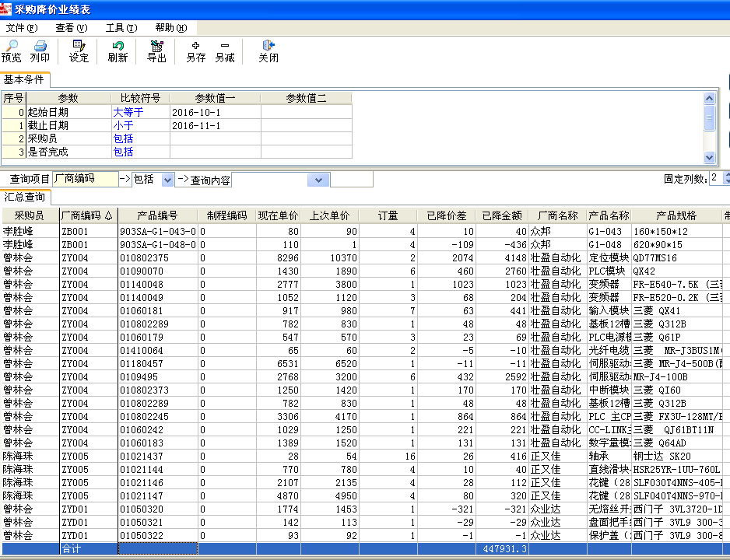Image resolution: width=730 pixels, height=560 pixels.
Task: Select product number 010802375 cell
Action: [x=158, y=257]
